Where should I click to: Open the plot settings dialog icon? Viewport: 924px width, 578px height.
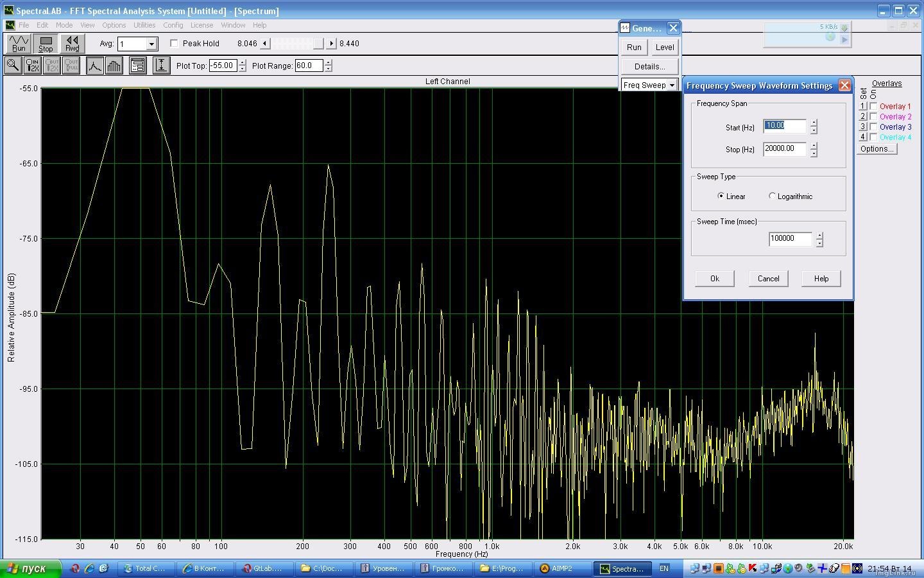pyautogui.click(x=137, y=65)
